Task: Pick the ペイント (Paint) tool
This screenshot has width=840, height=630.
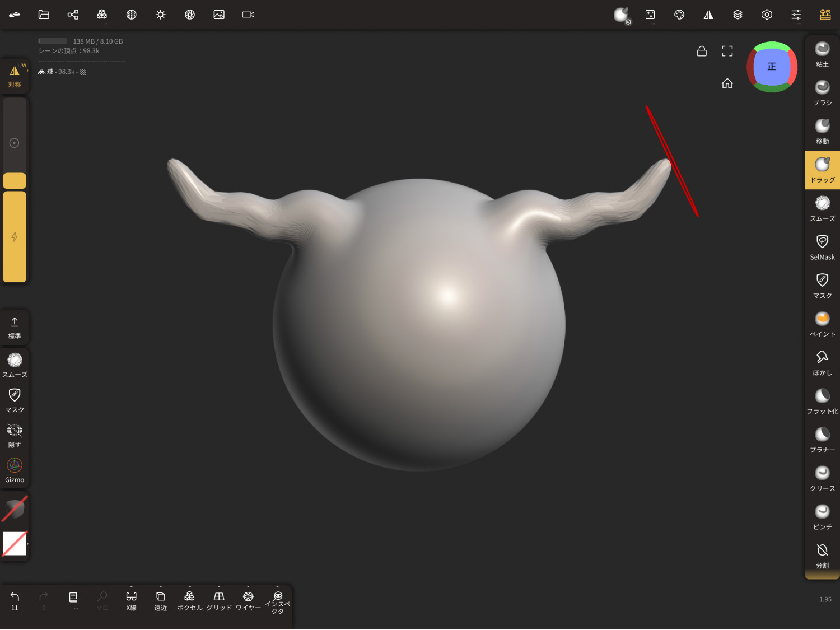Action: pyautogui.click(x=822, y=324)
